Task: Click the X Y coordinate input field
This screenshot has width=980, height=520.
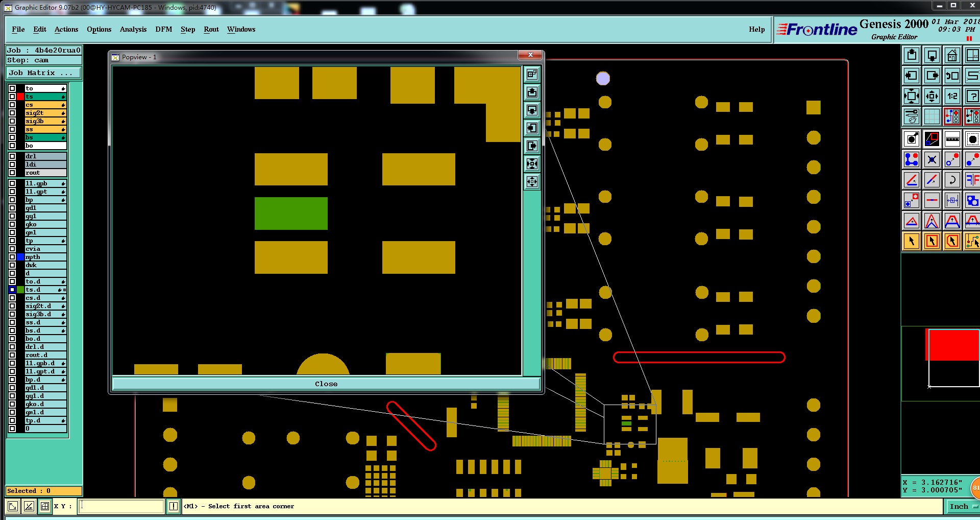Action: (x=121, y=506)
